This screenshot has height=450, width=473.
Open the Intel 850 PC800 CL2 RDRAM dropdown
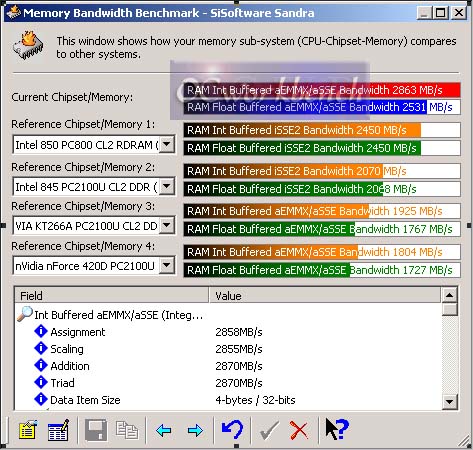(x=167, y=145)
